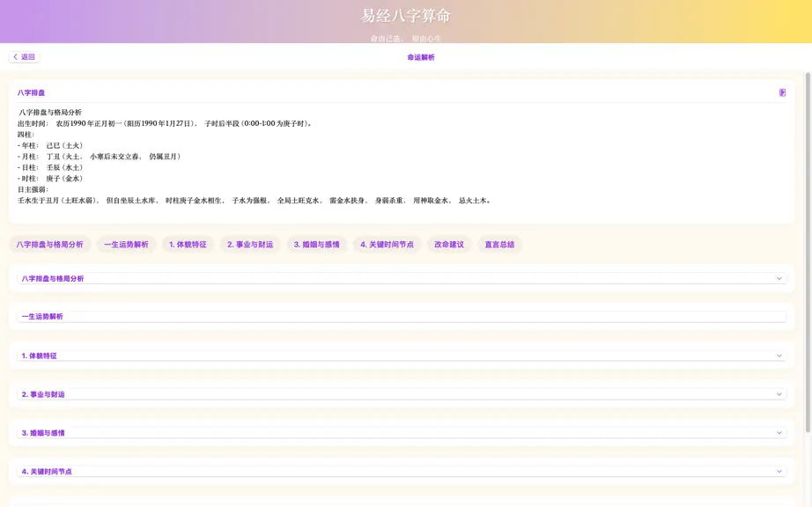Select the 一生运势解析 pill tab
This screenshot has height=507, width=812.
click(126, 244)
